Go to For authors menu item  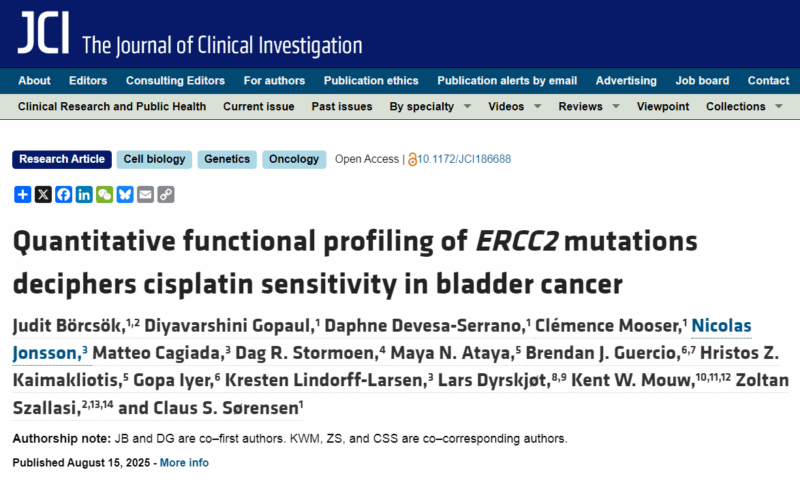[x=274, y=81]
